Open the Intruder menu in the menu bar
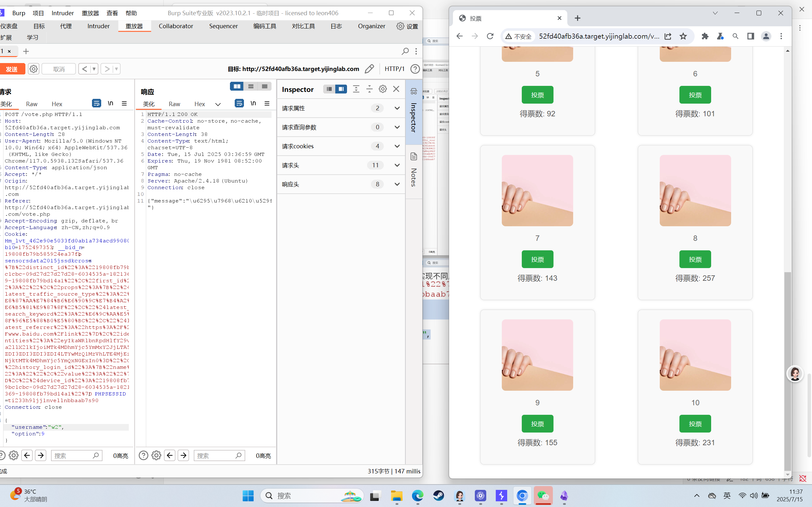Screen dimensions: 812x507 62,13
